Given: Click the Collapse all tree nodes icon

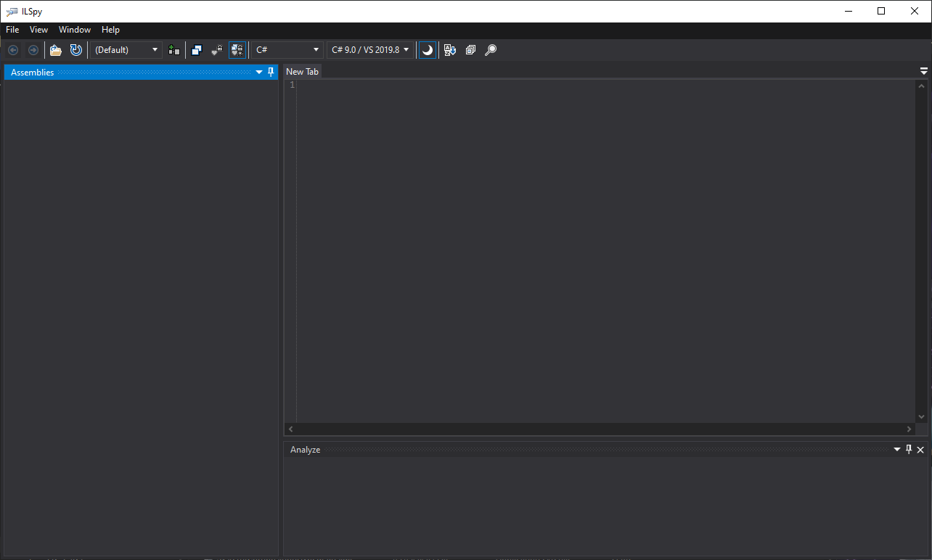Looking at the screenshot, I should pos(470,50).
